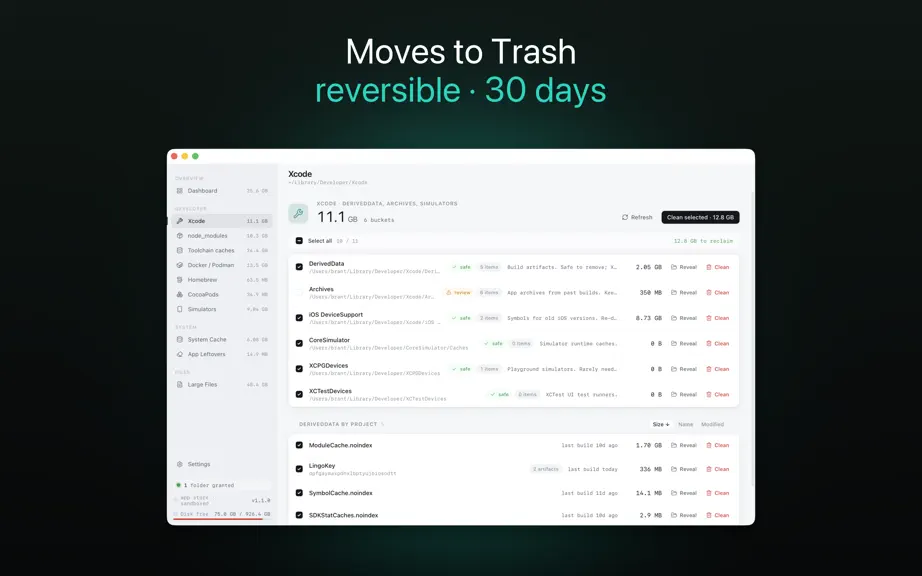This screenshot has width=922, height=576.
Task: Click the vertical scrollbar of the list
Action: pos(752,338)
